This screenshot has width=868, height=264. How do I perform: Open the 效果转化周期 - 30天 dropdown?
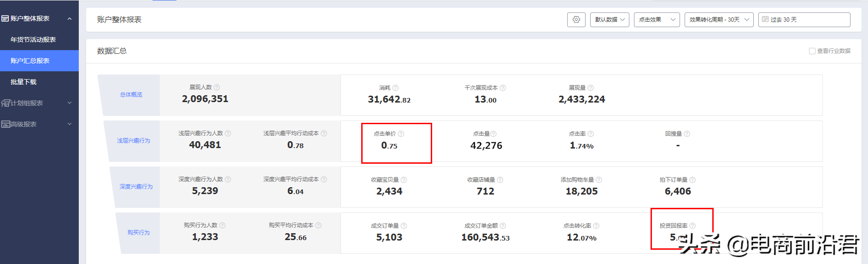pos(719,20)
